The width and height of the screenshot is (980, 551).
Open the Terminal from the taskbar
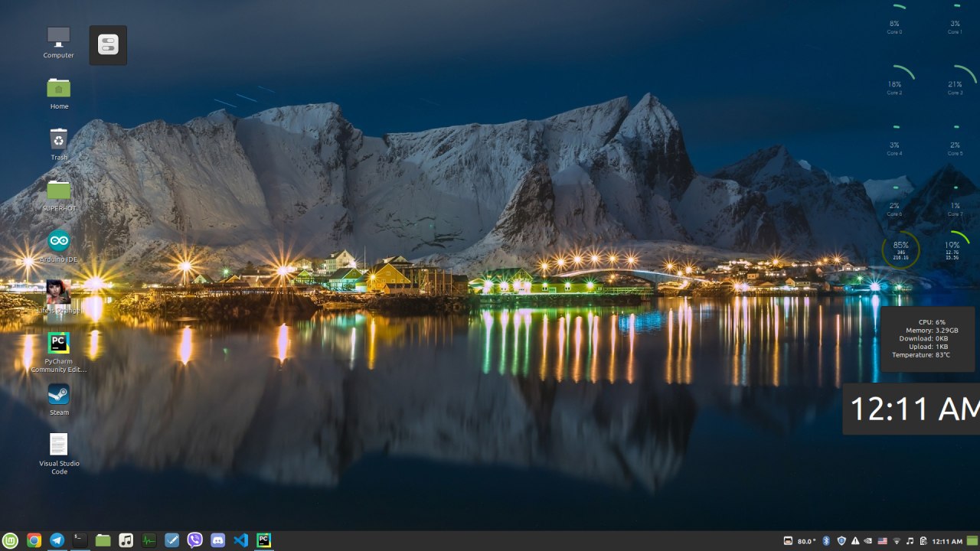(80, 540)
